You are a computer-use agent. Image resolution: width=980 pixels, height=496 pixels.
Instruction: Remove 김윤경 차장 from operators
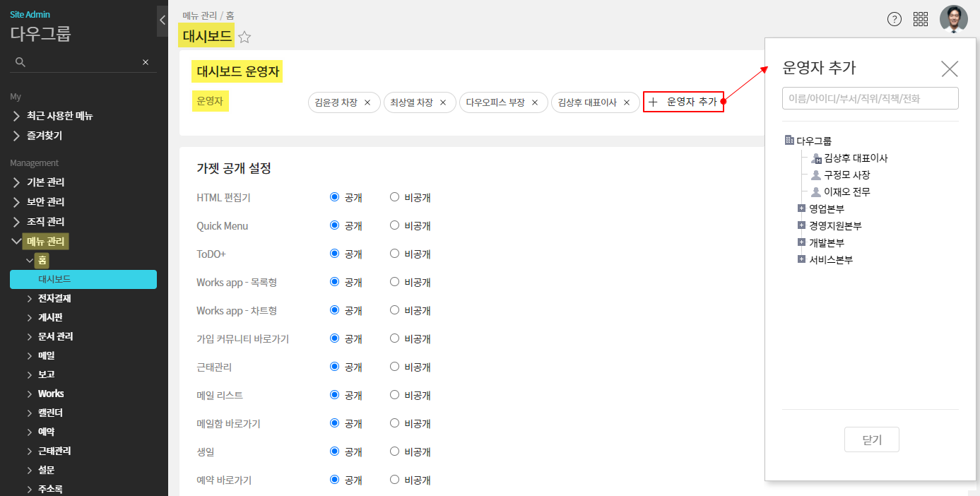[367, 102]
